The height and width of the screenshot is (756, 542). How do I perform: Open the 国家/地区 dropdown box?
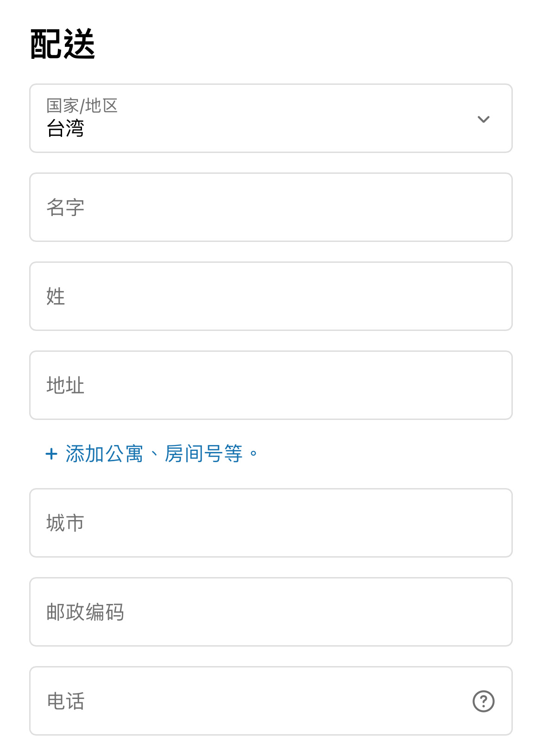point(271,118)
